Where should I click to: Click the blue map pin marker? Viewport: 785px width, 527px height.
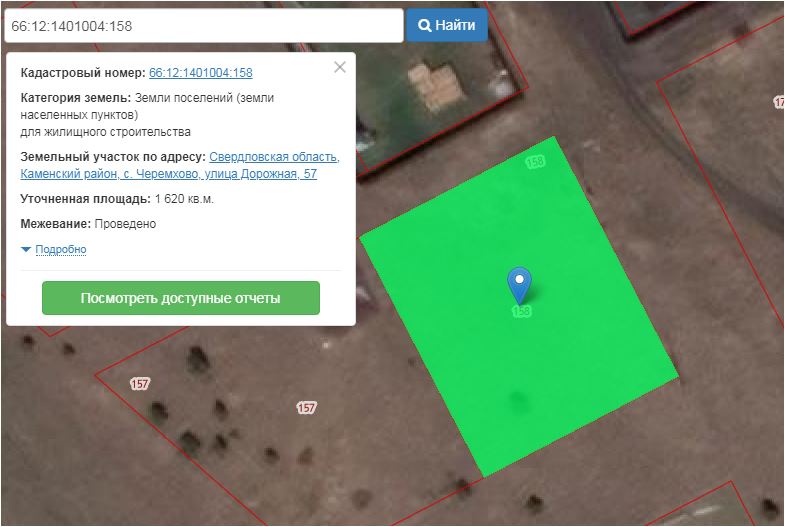point(519,285)
